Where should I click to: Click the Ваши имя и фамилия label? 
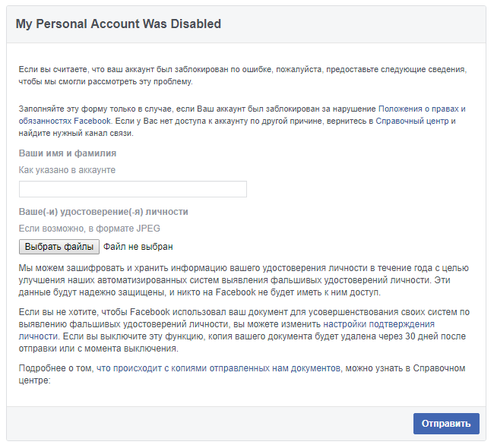click(x=68, y=153)
